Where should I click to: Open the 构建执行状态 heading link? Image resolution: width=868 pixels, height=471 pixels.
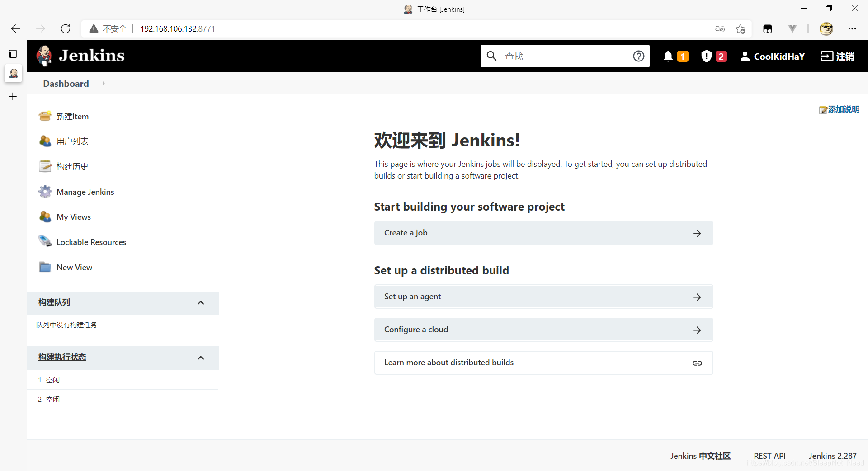(62, 357)
